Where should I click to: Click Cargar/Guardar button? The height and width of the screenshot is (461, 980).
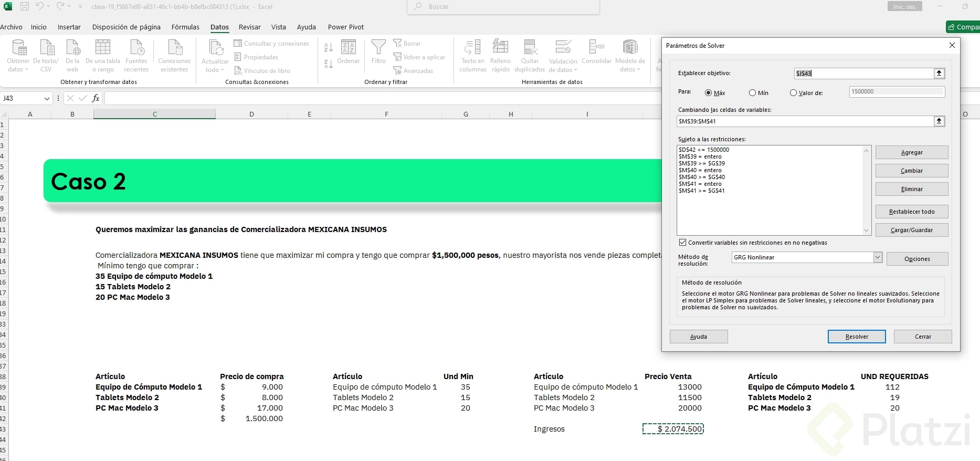(x=912, y=230)
